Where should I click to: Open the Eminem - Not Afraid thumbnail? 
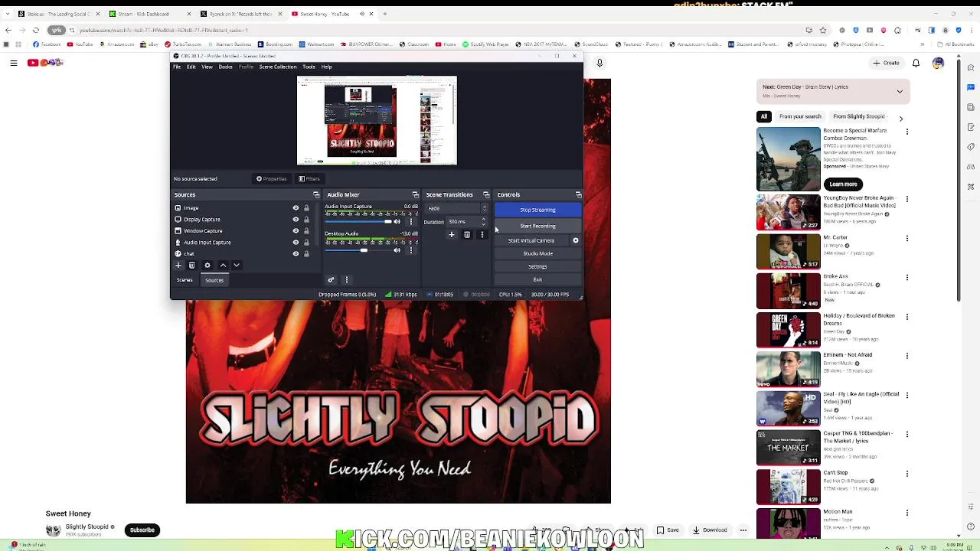tap(789, 369)
